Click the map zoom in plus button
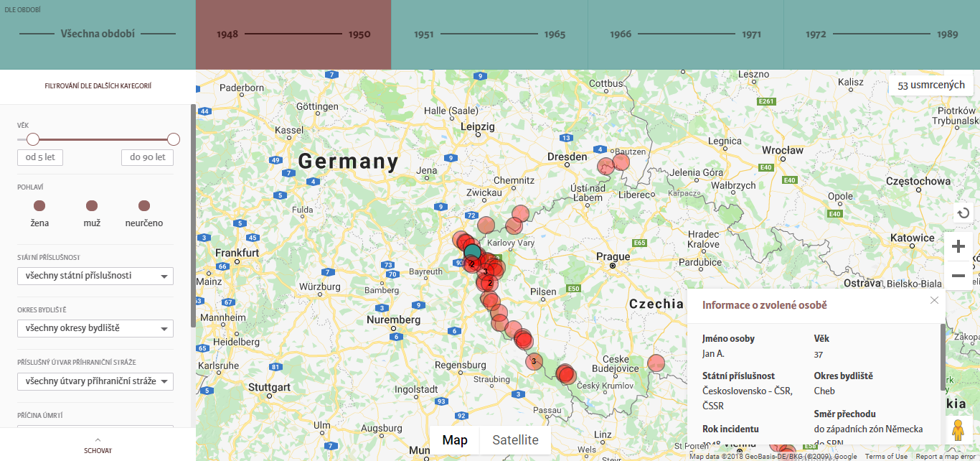980x461 pixels. (958, 247)
